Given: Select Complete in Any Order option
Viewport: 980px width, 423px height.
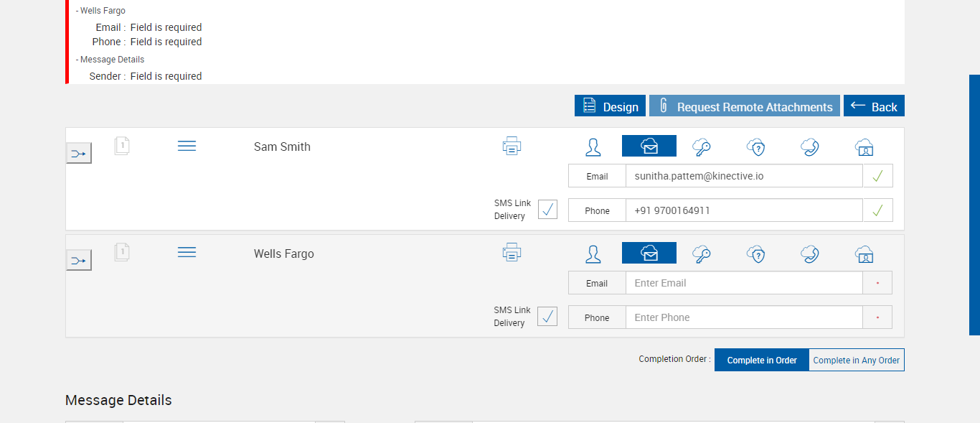Looking at the screenshot, I should pos(856,361).
